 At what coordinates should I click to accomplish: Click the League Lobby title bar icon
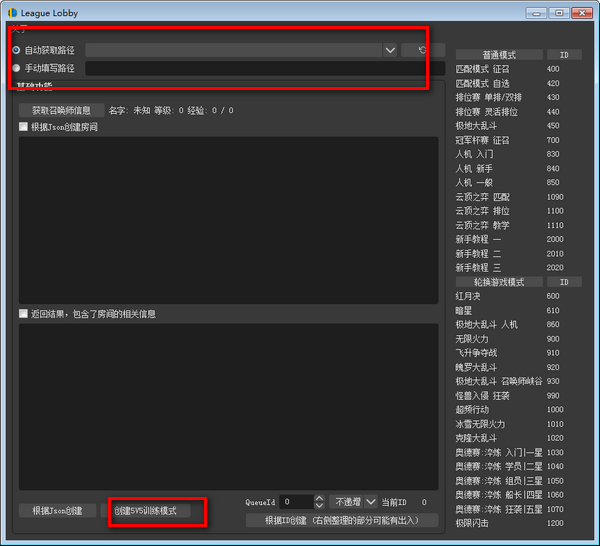click(x=13, y=13)
